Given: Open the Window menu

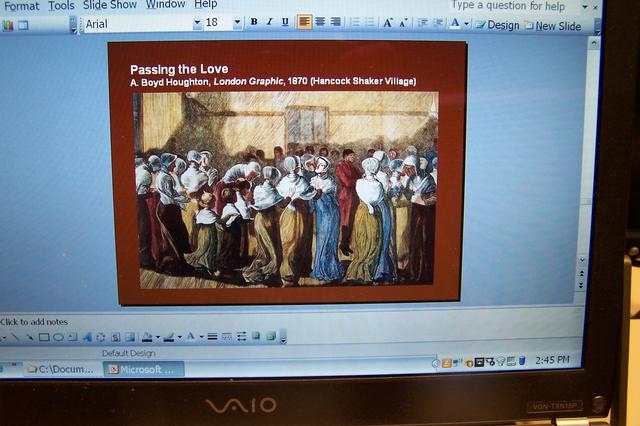Looking at the screenshot, I should (x=165, y=4).
